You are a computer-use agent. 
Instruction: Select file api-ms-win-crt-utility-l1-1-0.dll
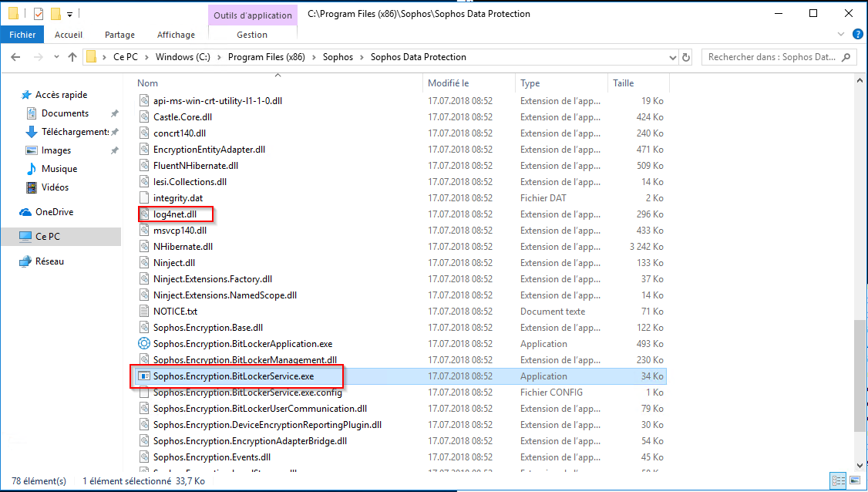click(x=217, y=101)
